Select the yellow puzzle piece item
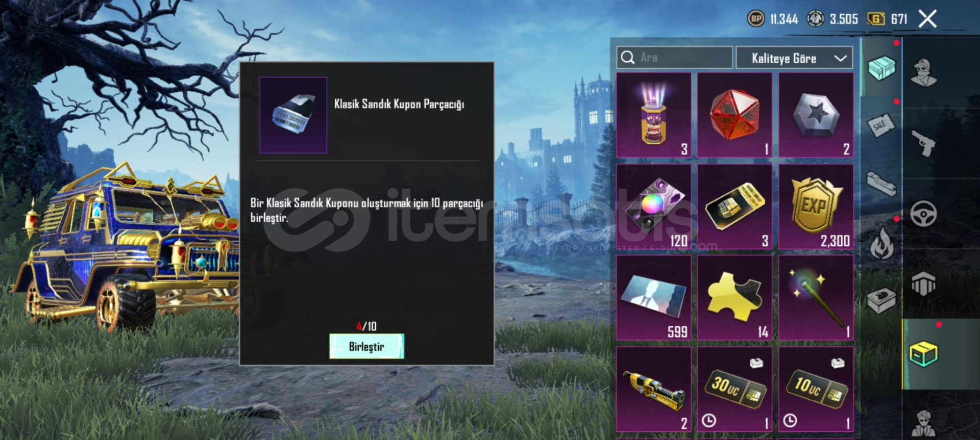 coord(734,298)
